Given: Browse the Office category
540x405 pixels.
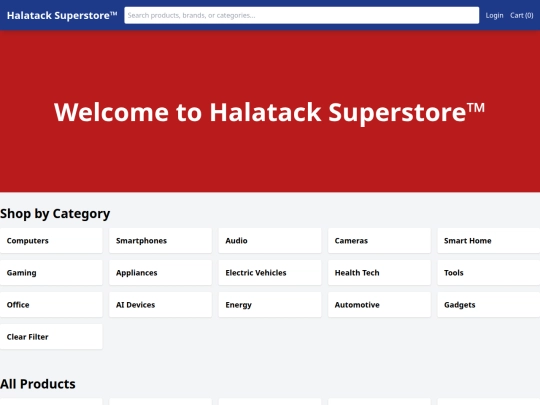Looking at the screenshot, I should pos(51,304).
